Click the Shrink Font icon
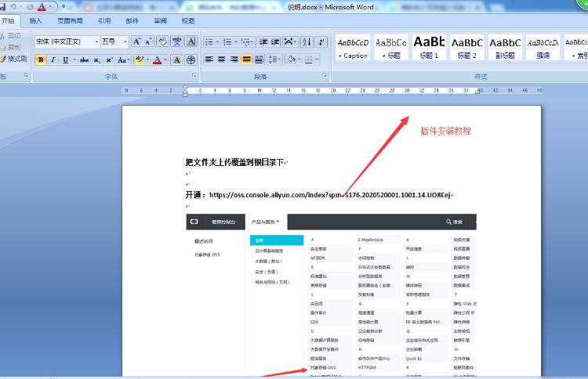The height and width of the screenshot is (379, 588). (148, 42)
